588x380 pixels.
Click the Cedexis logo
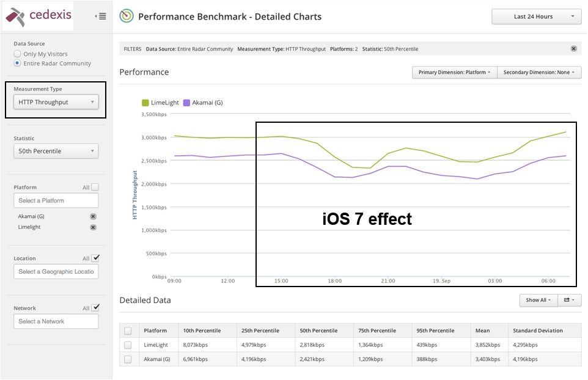click(x=38, y=16)
